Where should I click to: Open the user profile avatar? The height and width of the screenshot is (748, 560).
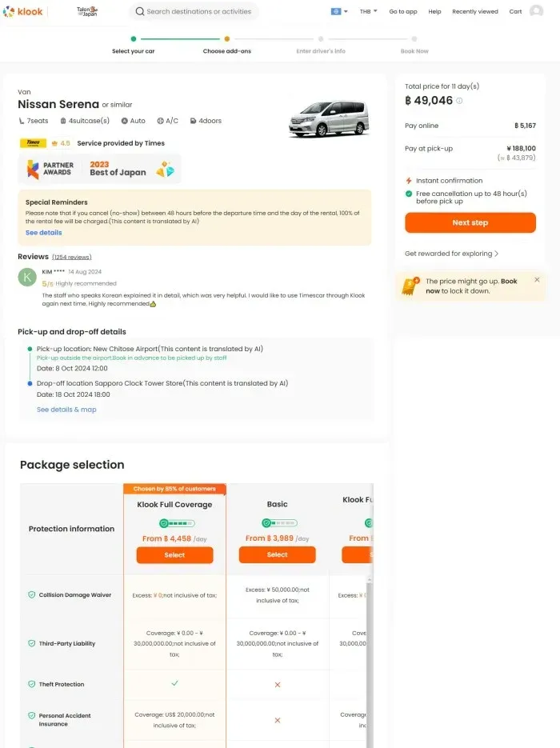536,11
